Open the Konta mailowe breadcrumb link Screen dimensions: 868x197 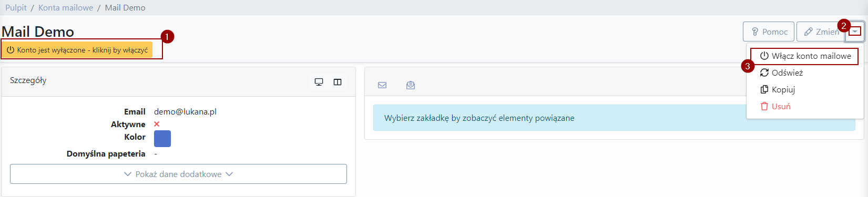(x=66, y=7)
